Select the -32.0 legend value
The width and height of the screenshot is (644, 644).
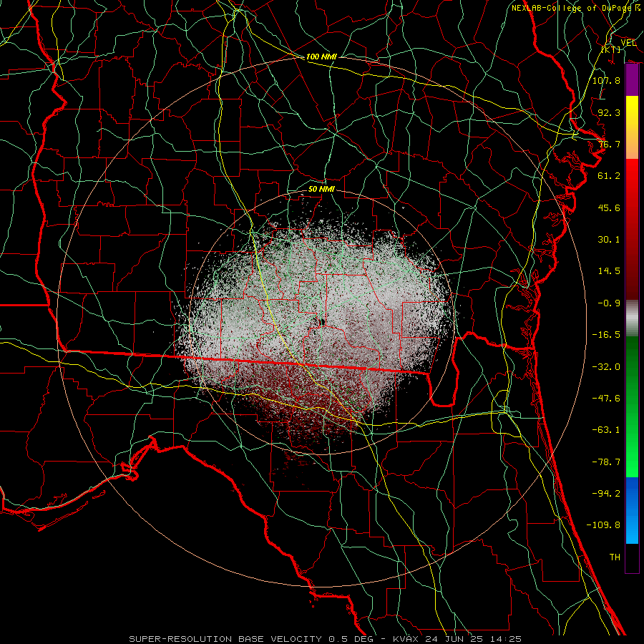(606, 367)
